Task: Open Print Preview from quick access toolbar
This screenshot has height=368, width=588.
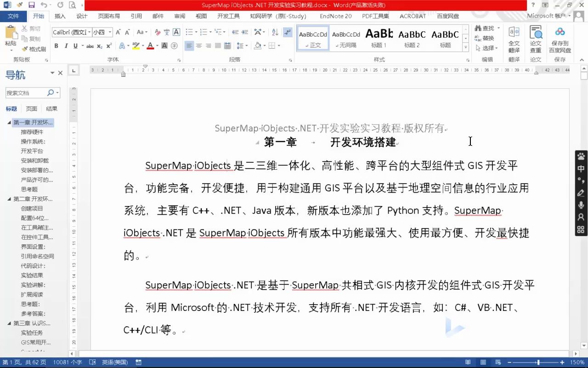Action: coord(72,5)
